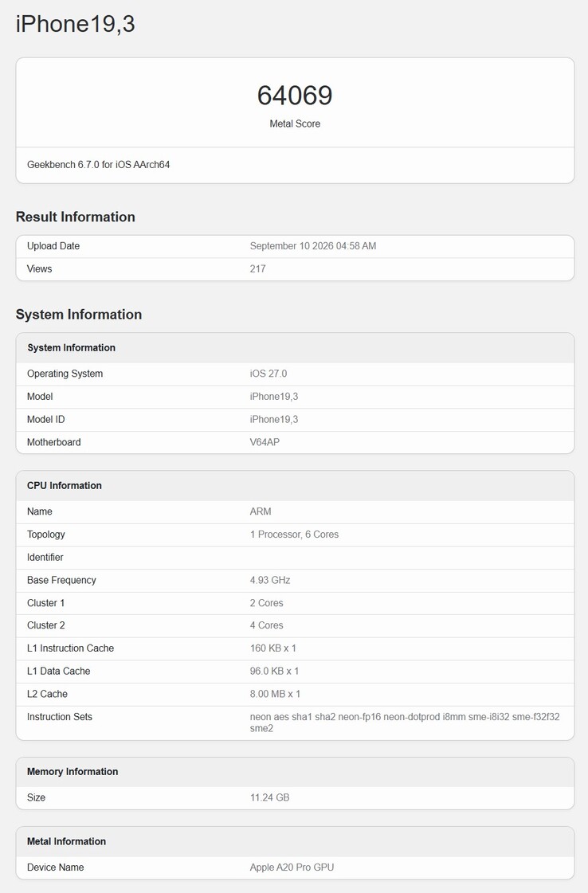Screen dimensions: 588x893
Task: Select the 11.24 GB value
Action: pyautogui.click(x=269, y=797)
